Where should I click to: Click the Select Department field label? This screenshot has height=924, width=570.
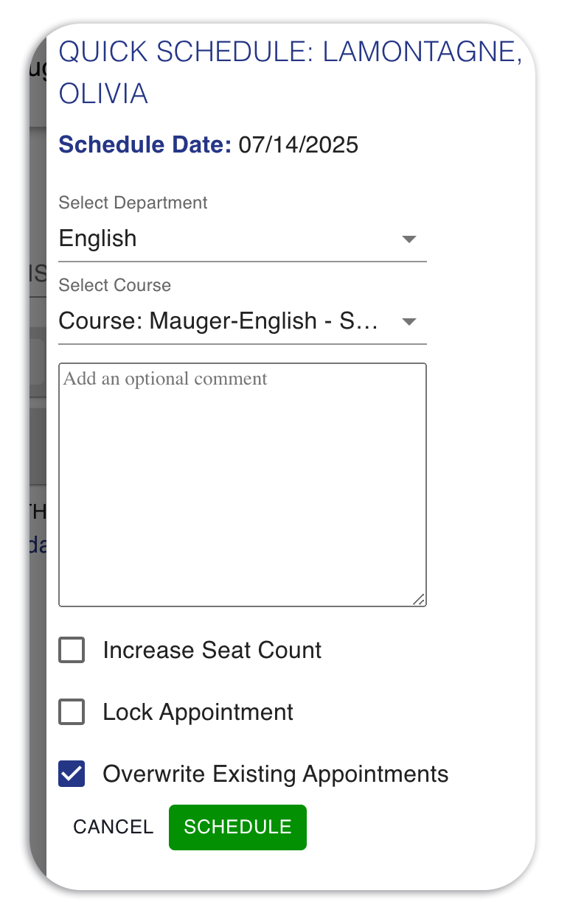tap(133, 203)
